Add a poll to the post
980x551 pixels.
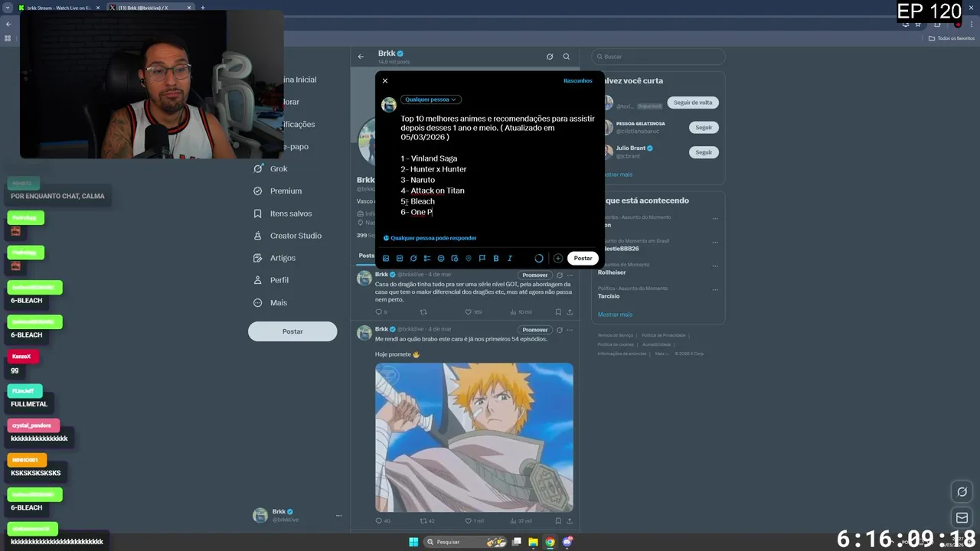(427, 259)
